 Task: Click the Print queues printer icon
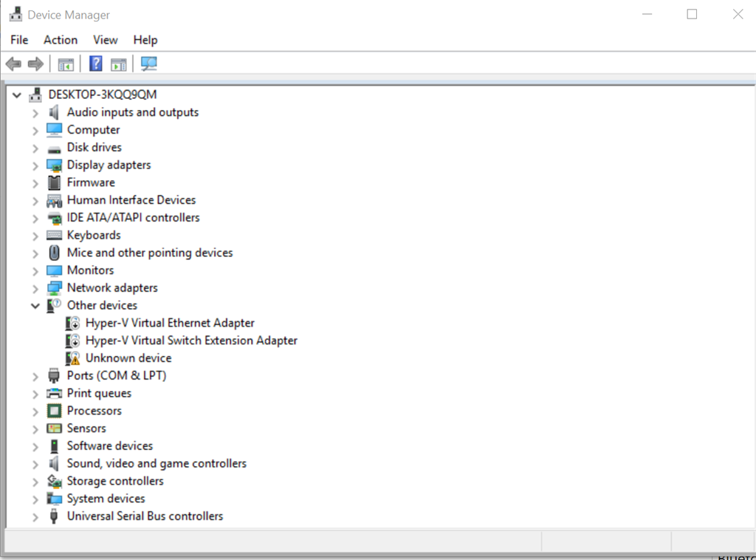tap(54, 394)
